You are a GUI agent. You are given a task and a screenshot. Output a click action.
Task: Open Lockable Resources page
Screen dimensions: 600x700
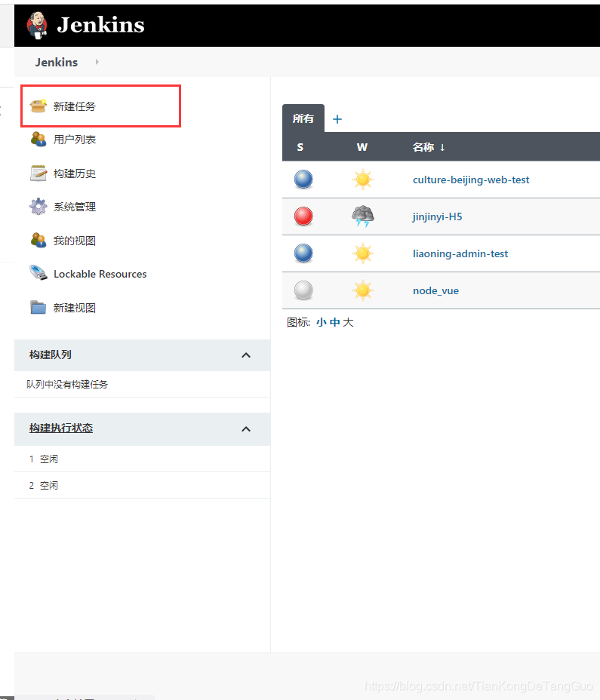coord(100,274)
